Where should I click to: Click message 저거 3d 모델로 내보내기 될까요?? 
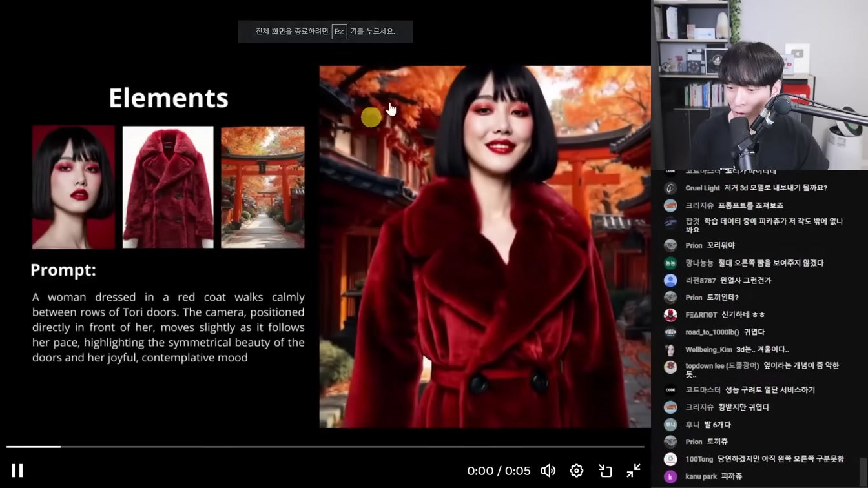pyautogui.click(x=776, y=188)
